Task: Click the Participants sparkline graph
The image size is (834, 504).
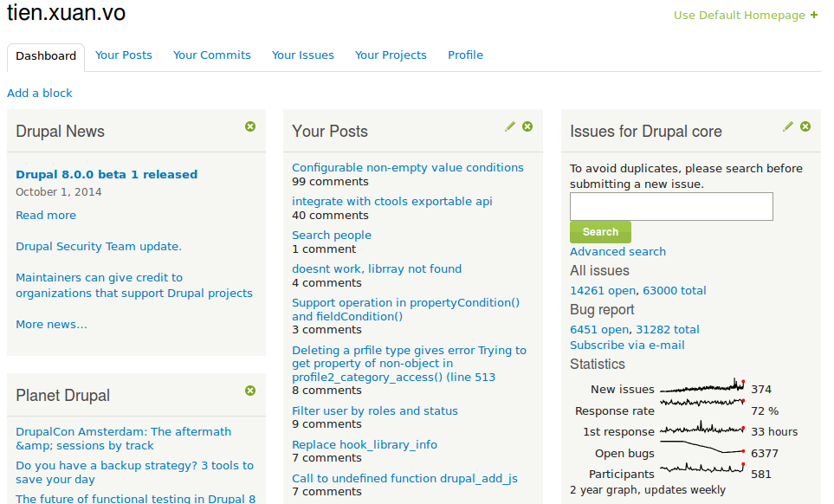Action: (702, 468)
